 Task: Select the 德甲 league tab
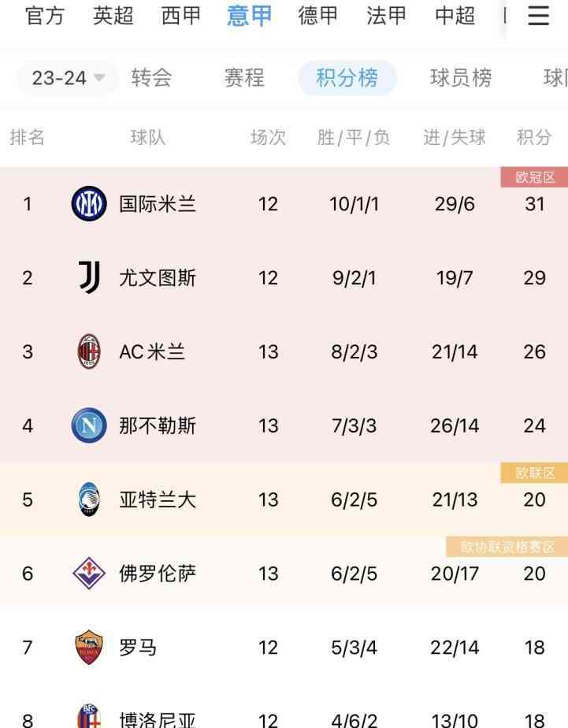pos(318,16)
